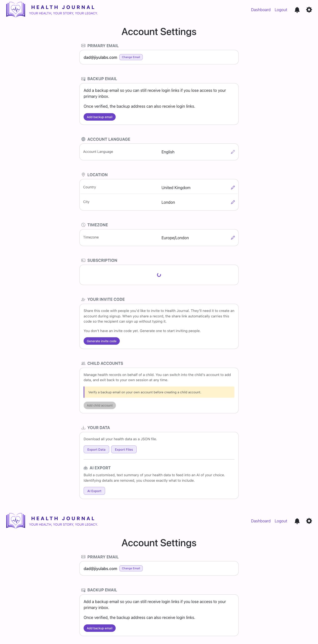Click Change Email in first Primary Email box

point(131,57)
